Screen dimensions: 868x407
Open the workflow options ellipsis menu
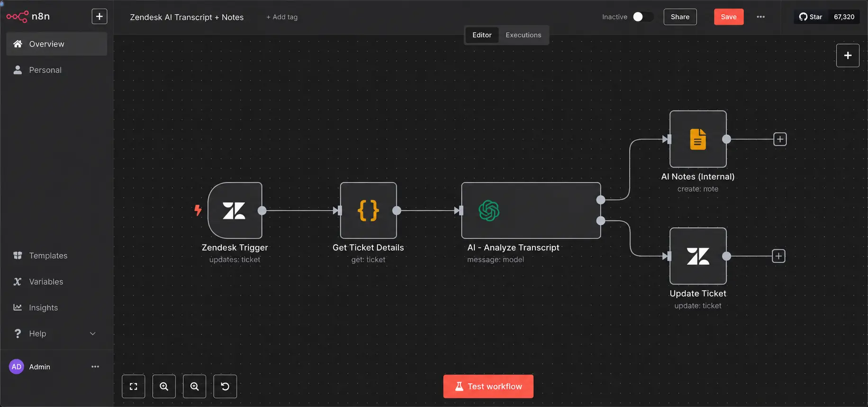point(760,17)
